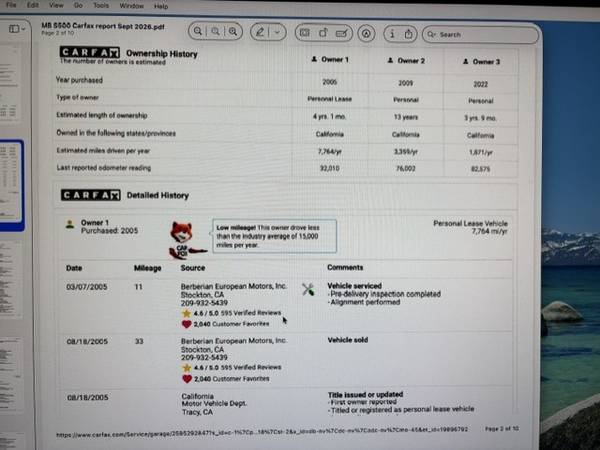600x450 pixels.
Task: Click the Owner 3 column header icon
Action: click(x=465, y=61)
